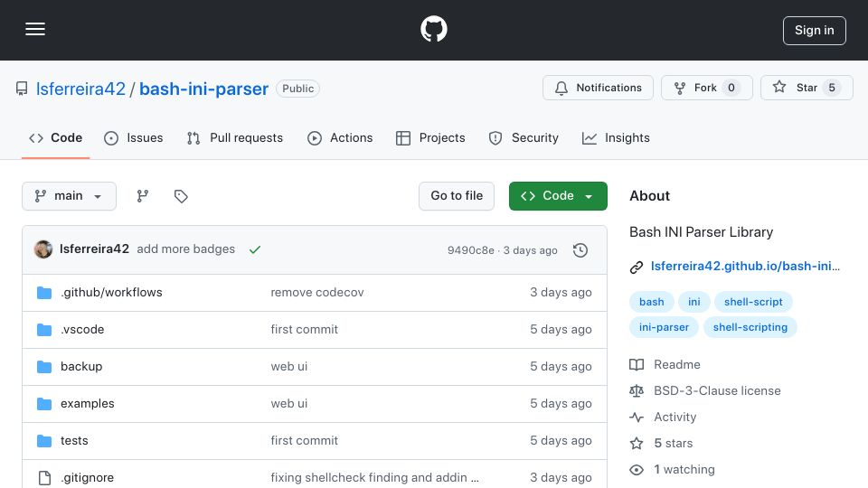View branches via the branch icon
868x488 pixels.
click(x=143, y=196)
